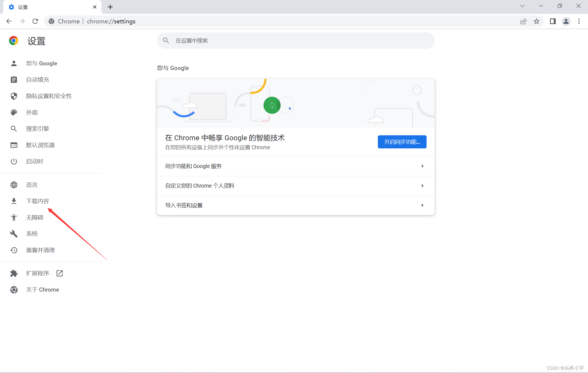Bookmark this page with the star icon
Viewport: 588px width, 373px height.
point(536,21)
